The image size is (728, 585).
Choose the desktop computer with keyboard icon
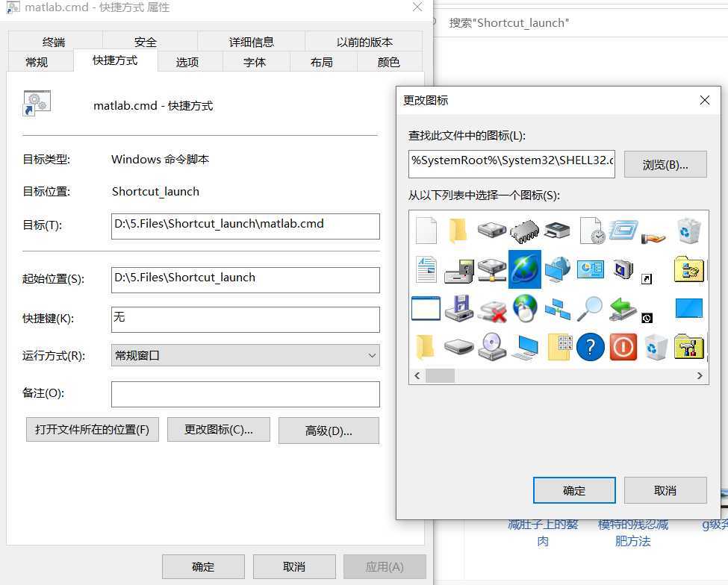click(525, 348)
